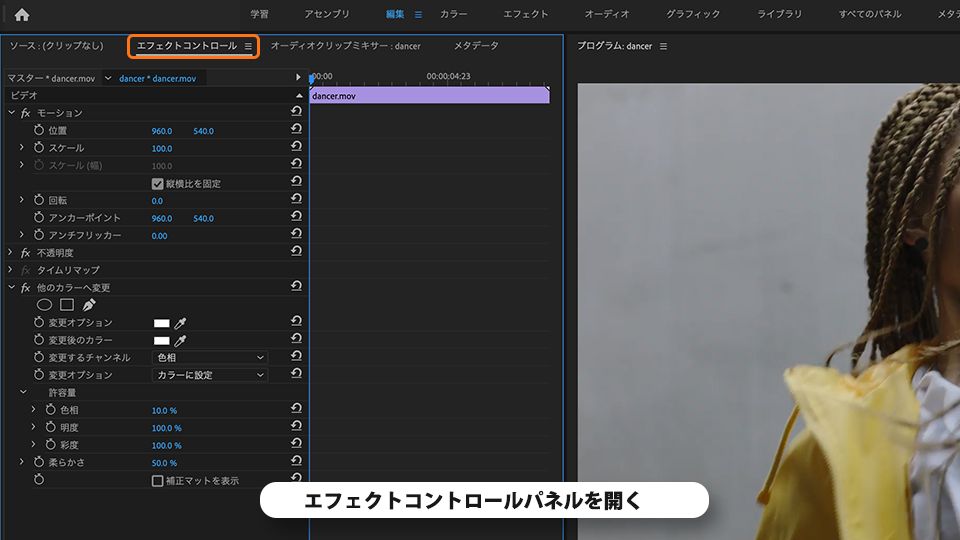This screenshot has width=960, height=540.
Task: Open the ソース: (クリップなし) tab
Action: pyautogui.click(x=56, y=46)
